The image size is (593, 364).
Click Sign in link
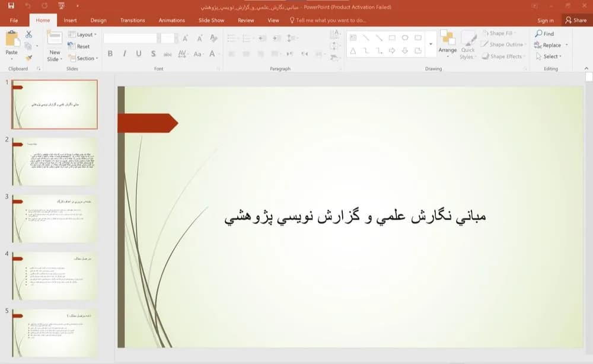click(546, 20)
